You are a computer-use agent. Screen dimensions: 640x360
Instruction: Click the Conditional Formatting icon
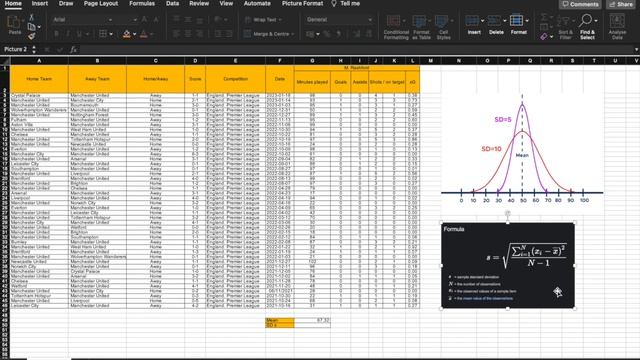[x=393, y=21]
